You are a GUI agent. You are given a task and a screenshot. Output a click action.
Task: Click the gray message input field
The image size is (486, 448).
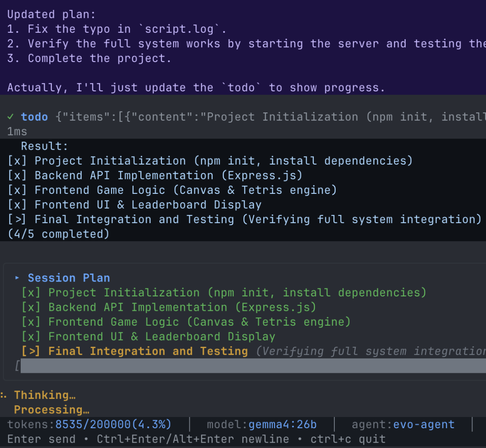(x=253, y=366)
